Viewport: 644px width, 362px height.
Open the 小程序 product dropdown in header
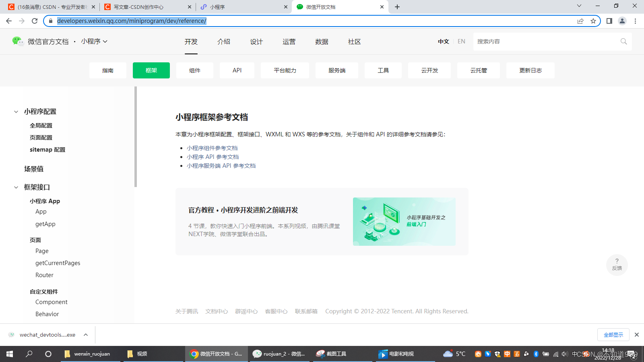point(94,41)
